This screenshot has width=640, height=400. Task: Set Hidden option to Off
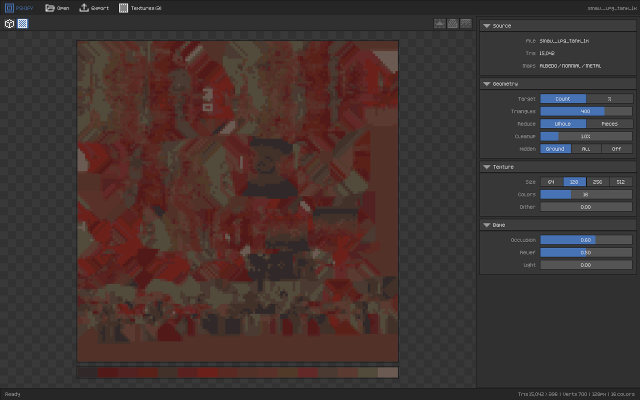coord(617,149)
